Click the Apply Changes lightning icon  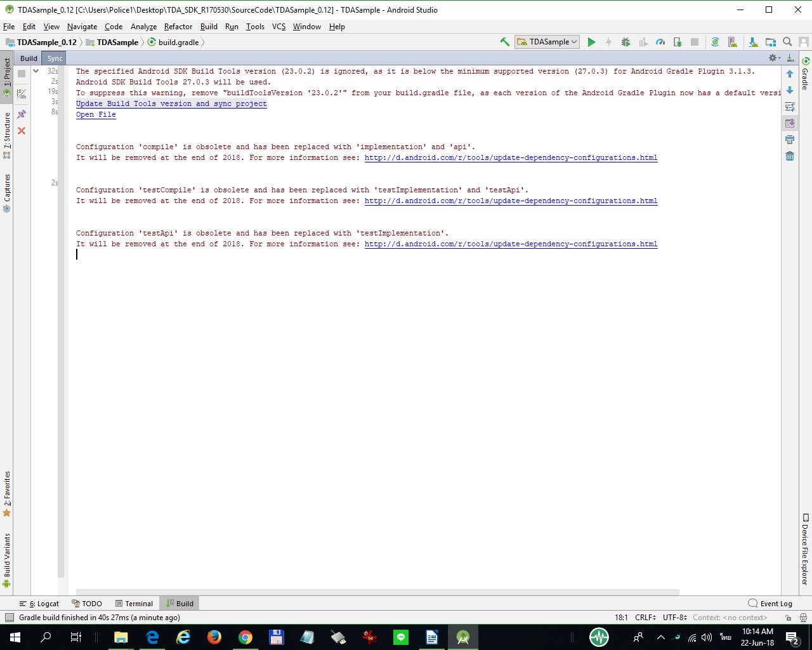(x=608, y=42)
